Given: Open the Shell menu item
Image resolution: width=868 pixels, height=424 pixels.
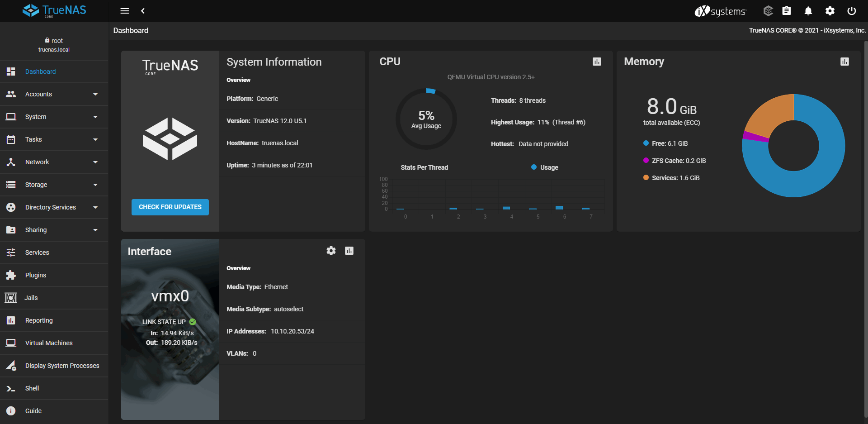Looking at the screenshot, I should tap(54, 388).
